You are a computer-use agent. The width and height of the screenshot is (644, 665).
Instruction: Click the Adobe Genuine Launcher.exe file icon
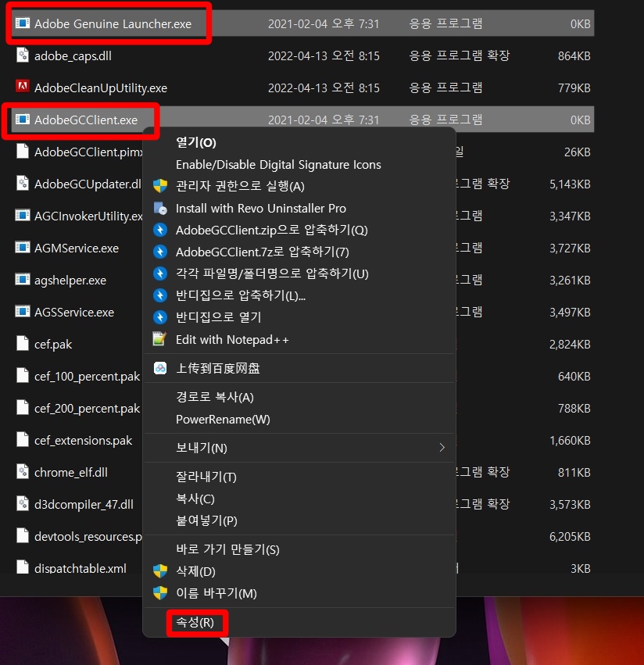click(x=23, y=23)
